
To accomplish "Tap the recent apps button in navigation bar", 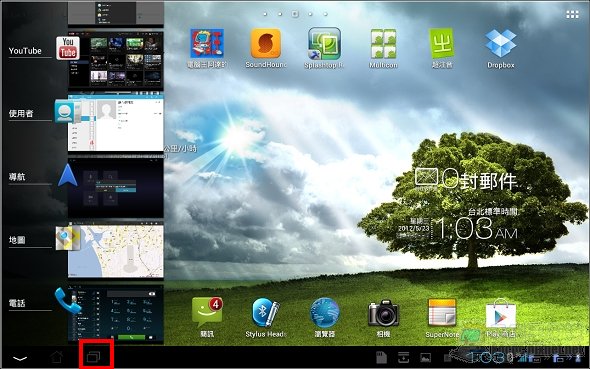I will pyautogui.click(x=93, y=357).
